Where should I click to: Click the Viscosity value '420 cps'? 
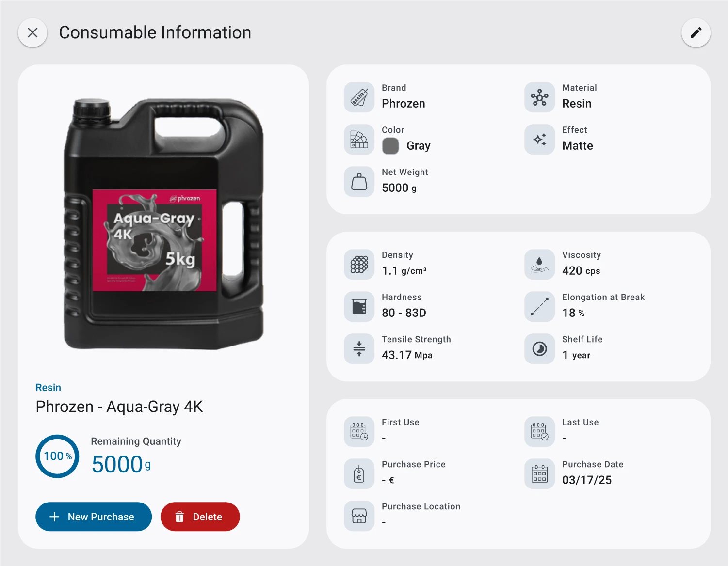[x=582, y=271]
